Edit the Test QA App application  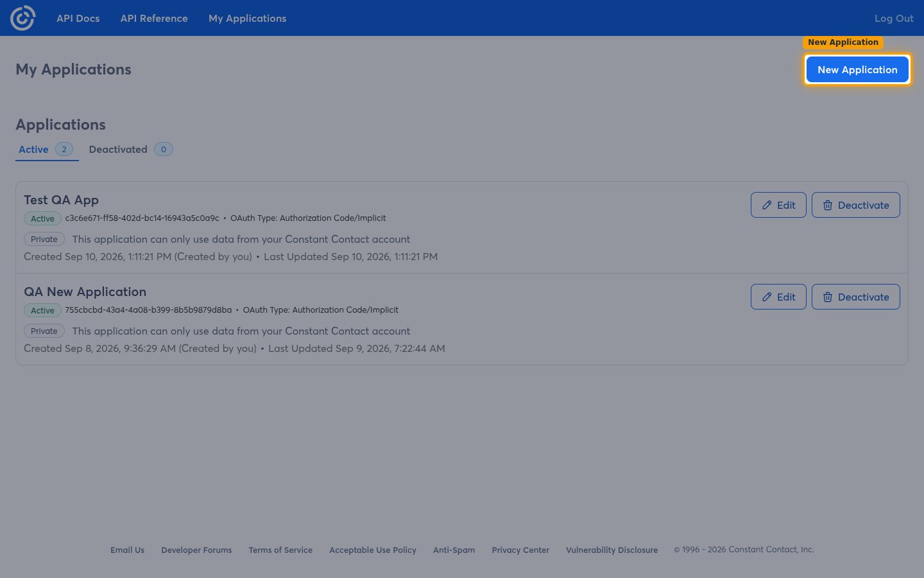(778, 205)
